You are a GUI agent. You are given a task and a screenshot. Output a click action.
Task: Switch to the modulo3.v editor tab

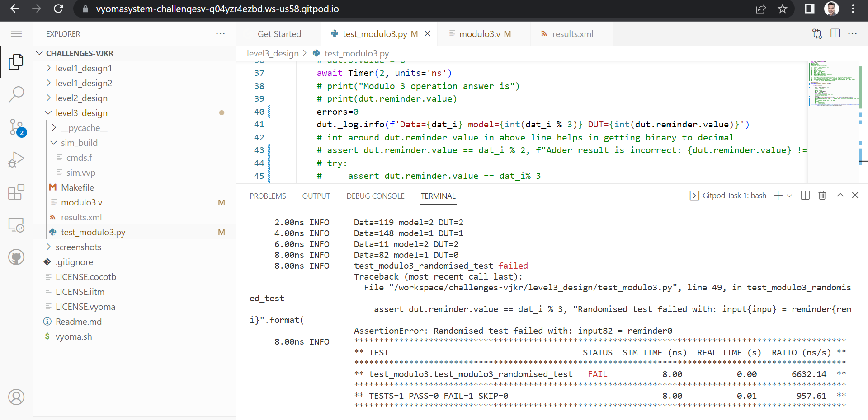pos(484,34)
